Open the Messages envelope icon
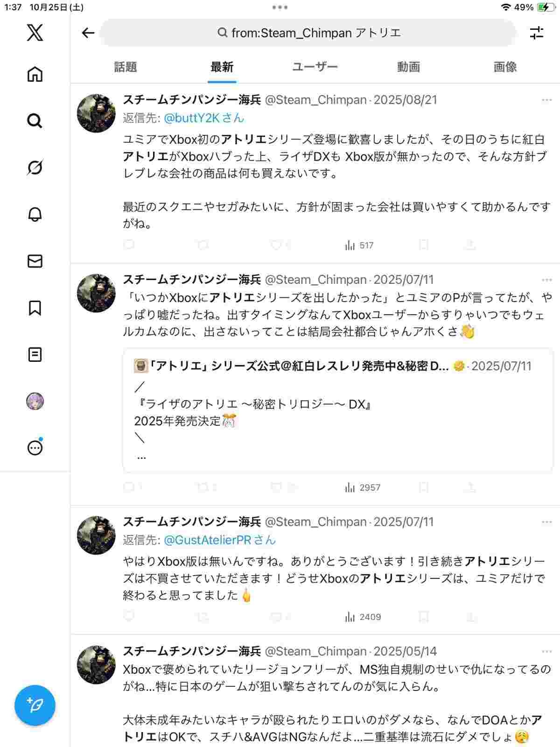Image resolution: width=560 pixels, height=747 pixels. click(35, 261)
